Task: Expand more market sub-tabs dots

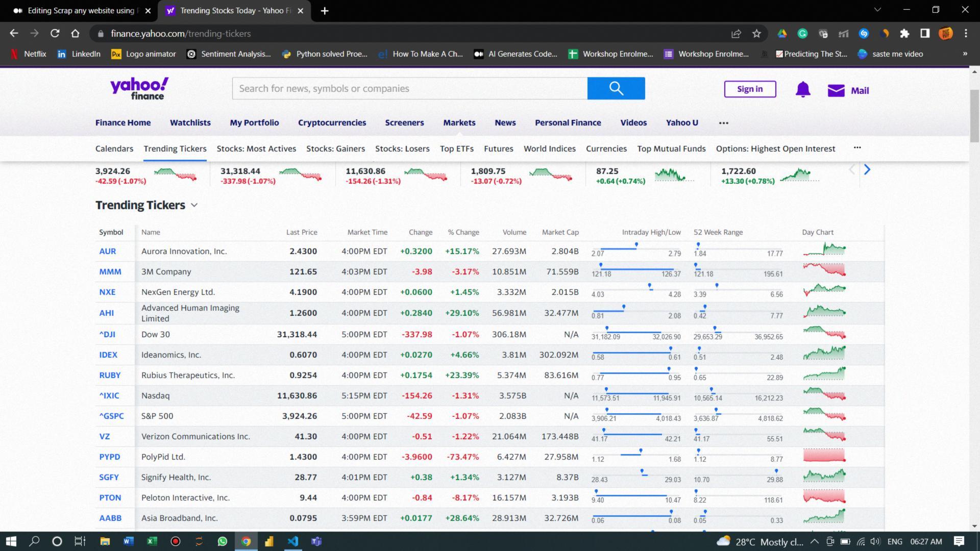Action: click(x=857, y=147)
